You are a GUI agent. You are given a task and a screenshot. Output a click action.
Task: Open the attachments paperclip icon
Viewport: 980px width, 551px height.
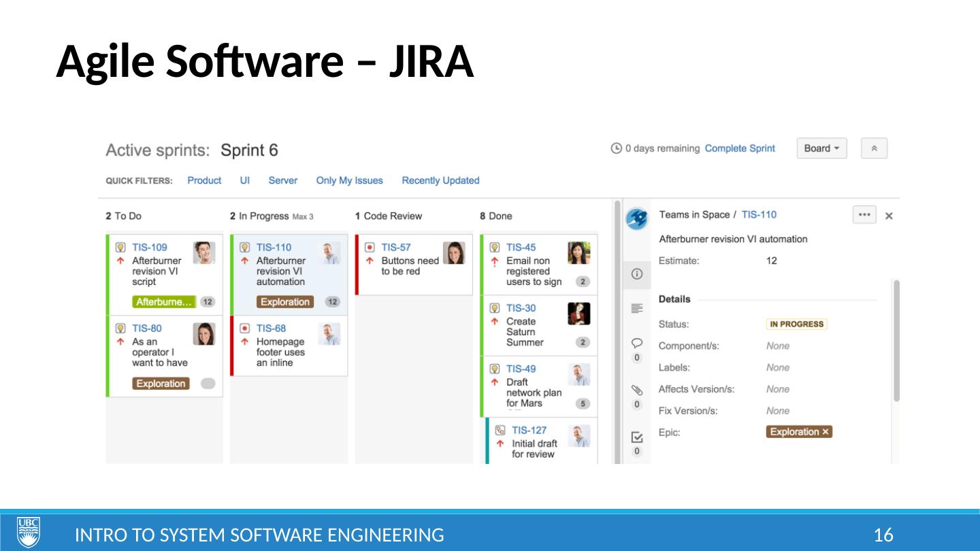[637, 390]
